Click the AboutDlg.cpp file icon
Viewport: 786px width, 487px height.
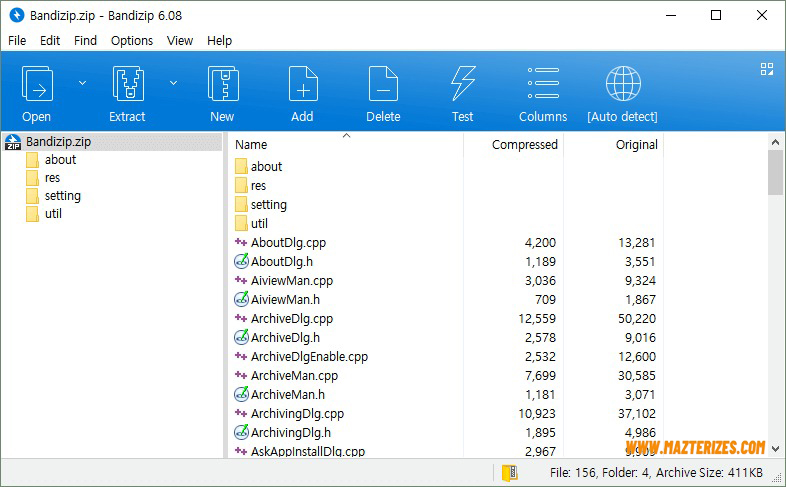click(x=241, y=242)
